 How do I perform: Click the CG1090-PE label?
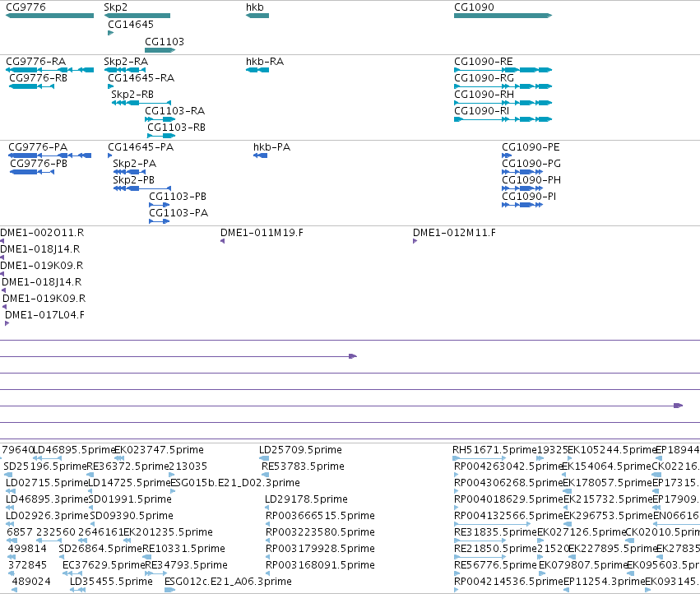point(531,147)
